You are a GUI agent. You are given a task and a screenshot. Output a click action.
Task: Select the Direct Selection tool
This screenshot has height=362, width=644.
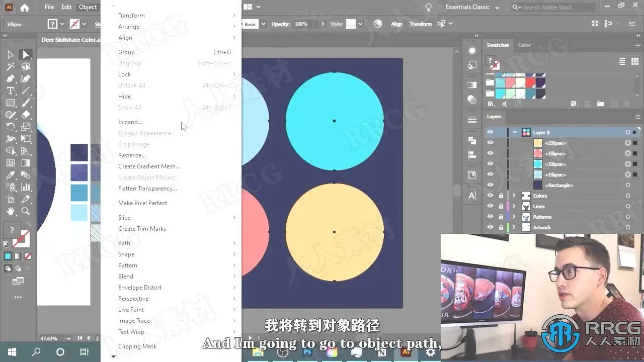(x=26, y=54)
